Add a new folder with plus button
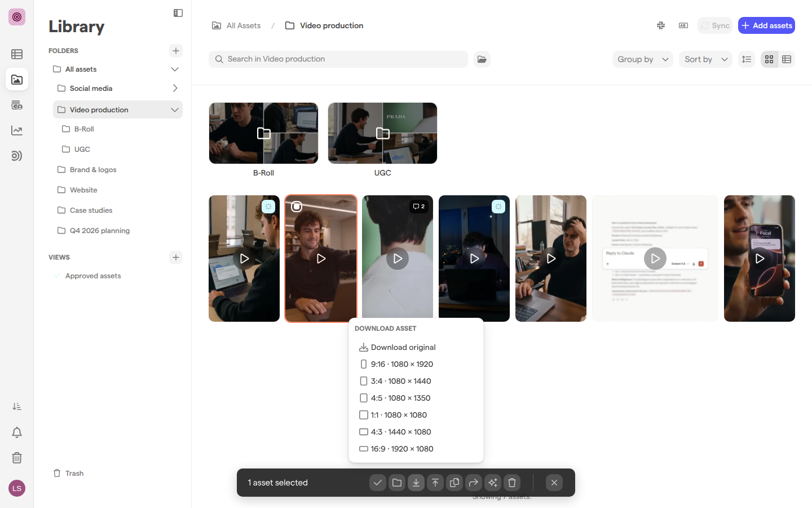The width and height of the screenshot is (812, 508). point(176,51)
